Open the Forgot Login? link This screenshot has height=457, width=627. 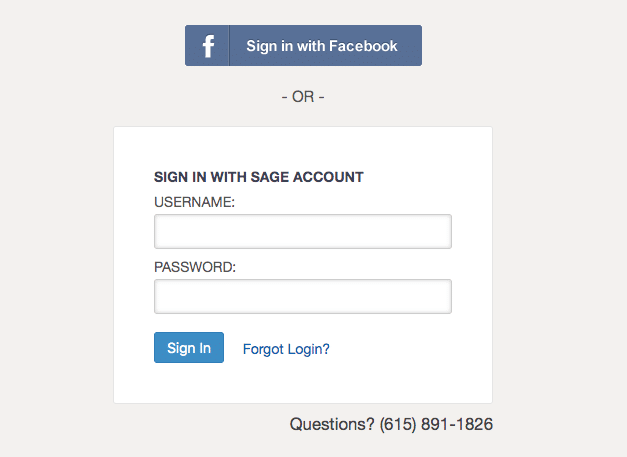[x=286, y=349]
